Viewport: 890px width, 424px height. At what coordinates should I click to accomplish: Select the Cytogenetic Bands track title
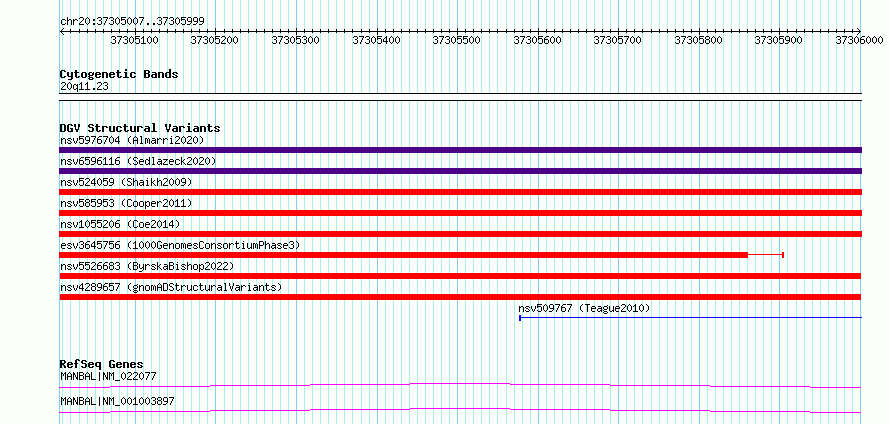click(x=119, y=74)
